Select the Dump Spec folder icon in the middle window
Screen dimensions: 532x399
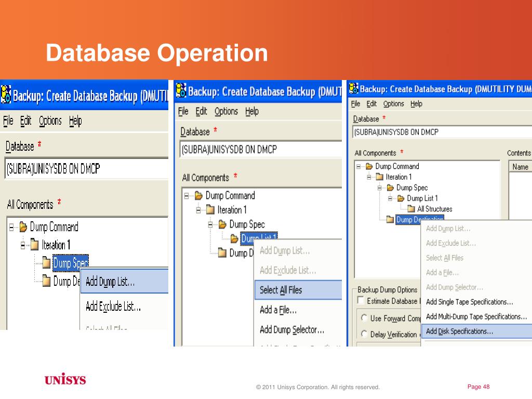pos(222,224)
